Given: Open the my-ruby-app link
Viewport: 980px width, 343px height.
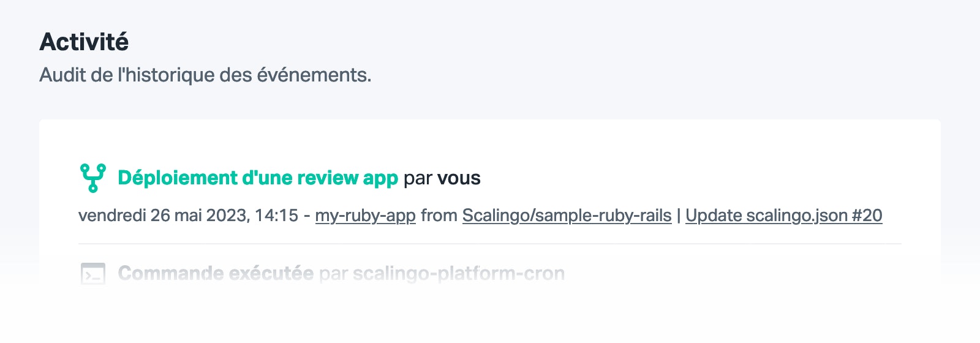Looking at the screenshot, I should 366,216.
